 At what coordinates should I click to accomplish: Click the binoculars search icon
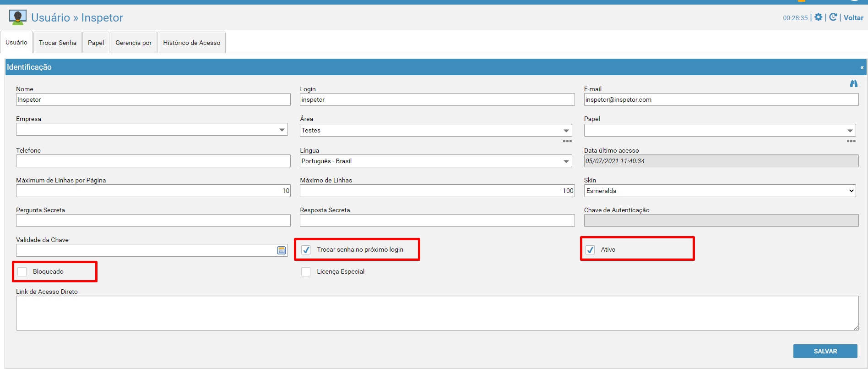click(x=854, y=83)
